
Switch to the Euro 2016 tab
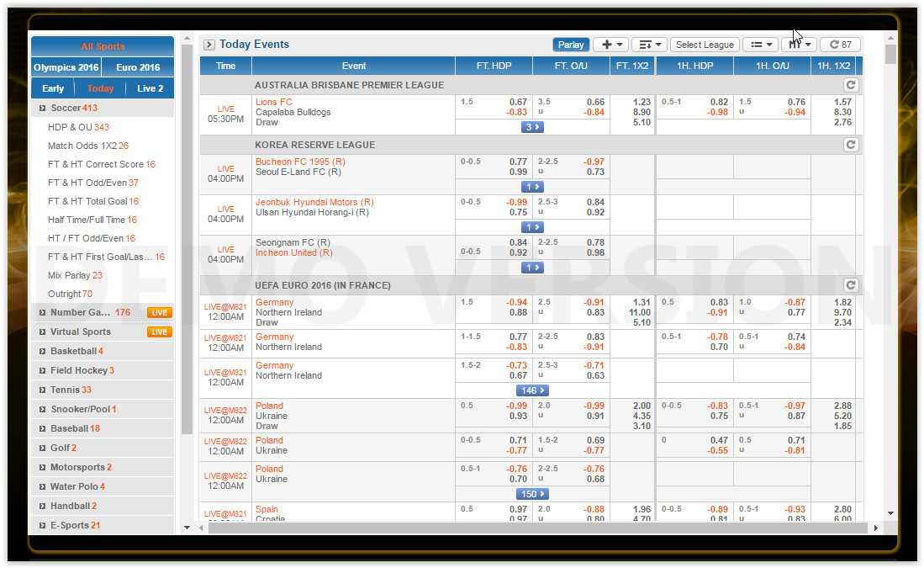click(x=138, y=67)
